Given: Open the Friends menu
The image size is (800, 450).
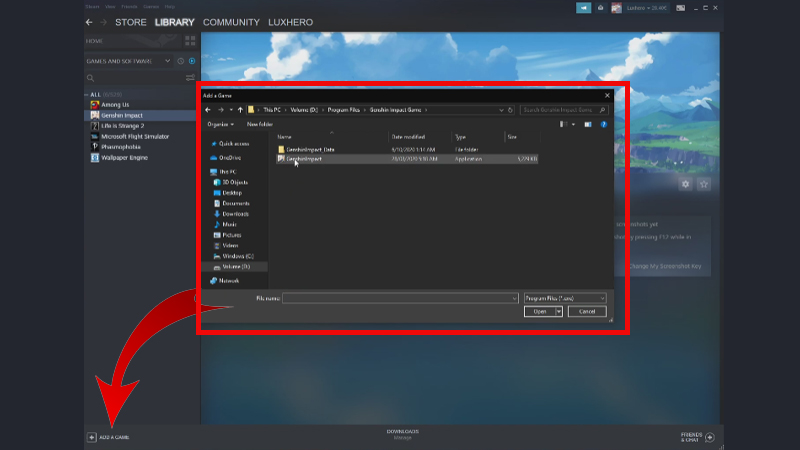Looking at the screenshot, I should pos(129,7).
